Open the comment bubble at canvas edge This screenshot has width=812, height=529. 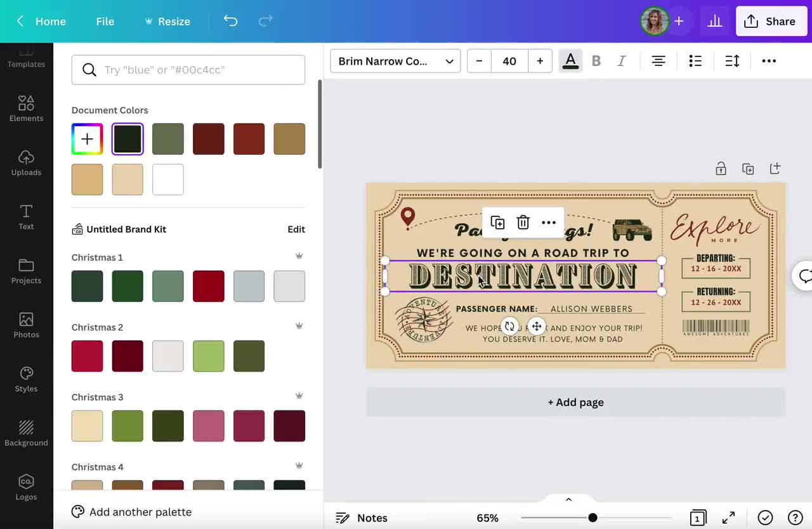point(804,275)
